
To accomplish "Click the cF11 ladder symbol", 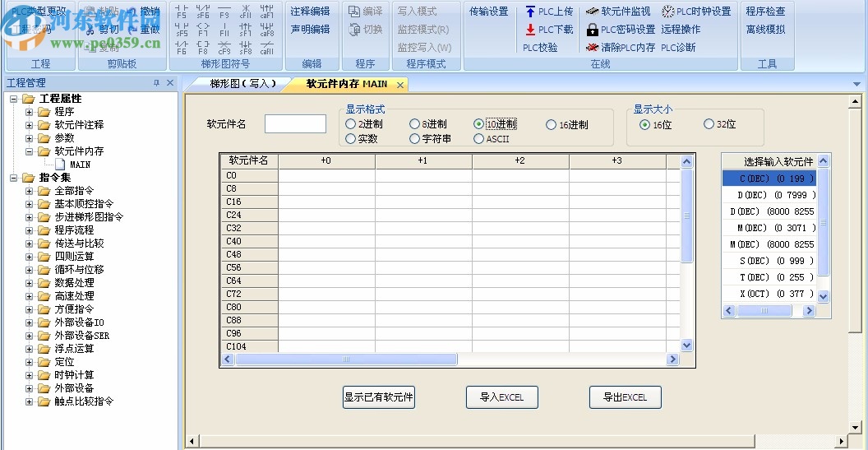I will [246, 12].
